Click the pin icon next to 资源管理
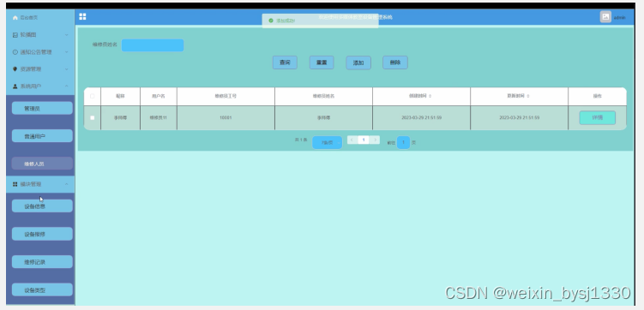This screenshot has height=310, width=644. coord(15,69)
